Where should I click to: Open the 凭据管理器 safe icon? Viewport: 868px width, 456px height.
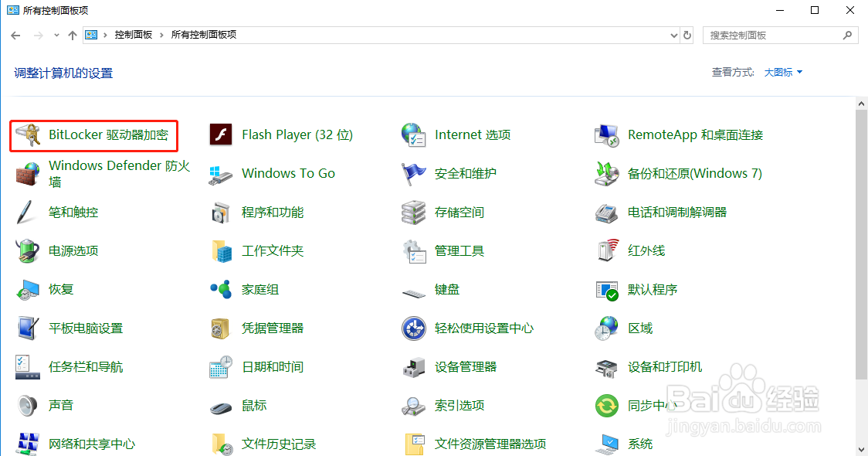click(220, 328)
